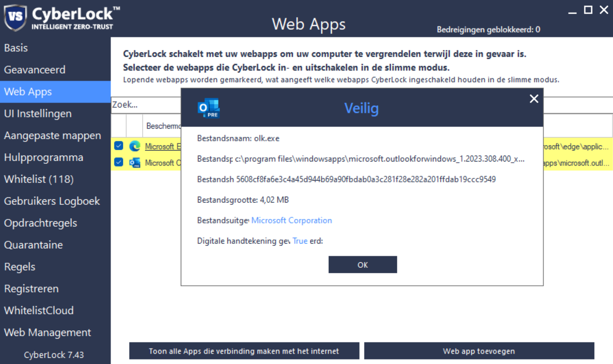Open Aangepaste mappen

[x=55, y=135]
